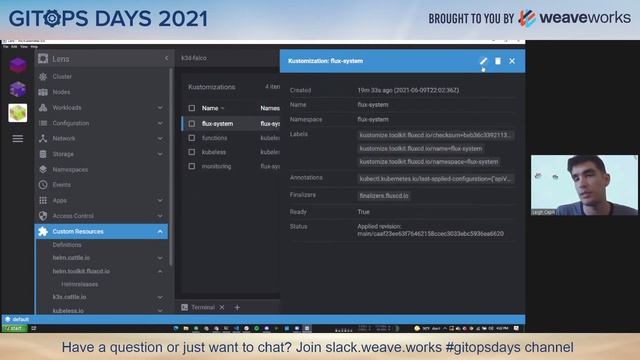
Task: Click the Start button on taskbar
Action: [14, 328]
